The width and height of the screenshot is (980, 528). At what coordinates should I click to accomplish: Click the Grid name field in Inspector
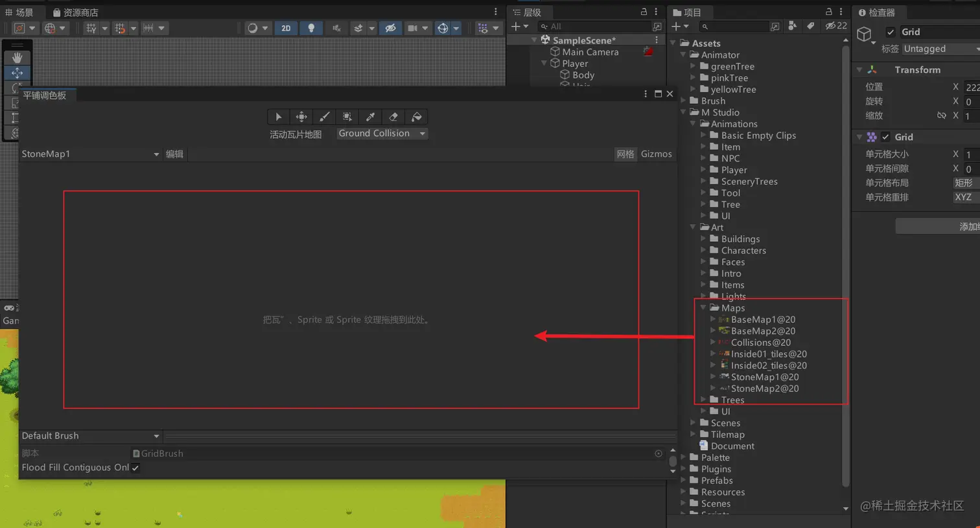pyautogui.click(x=940, y=32)
